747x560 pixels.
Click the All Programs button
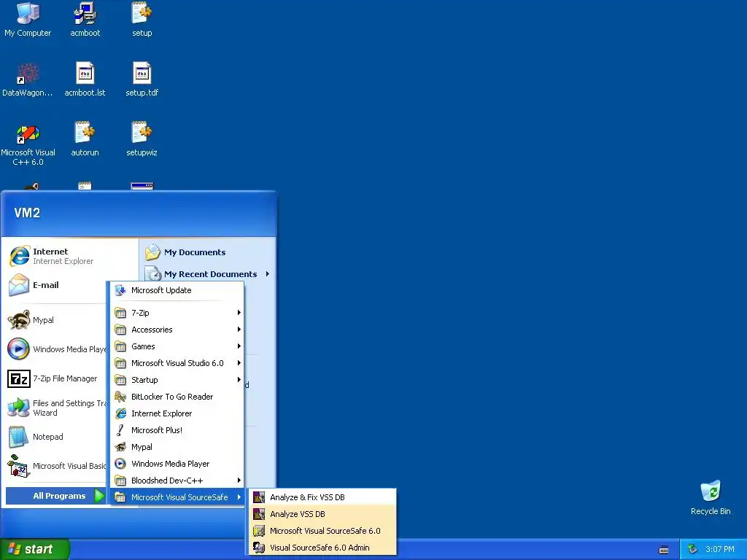pyautogui.click(x=55, y=496)
